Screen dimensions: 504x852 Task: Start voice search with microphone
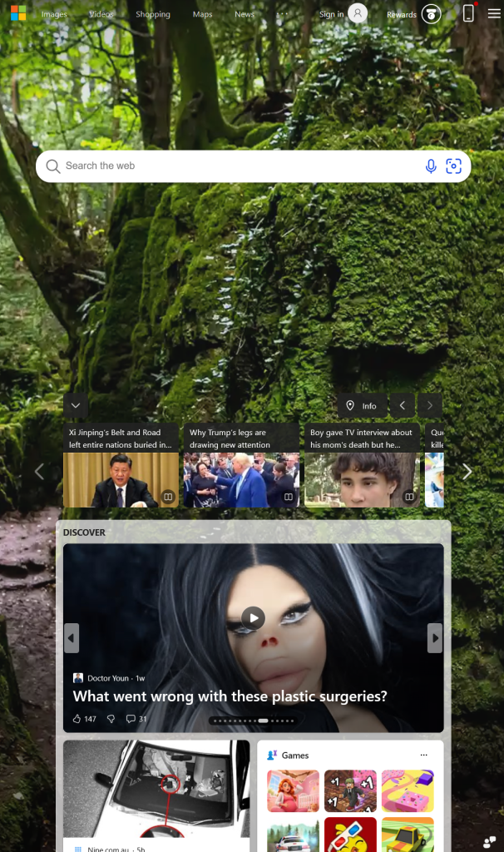point(431,166)
